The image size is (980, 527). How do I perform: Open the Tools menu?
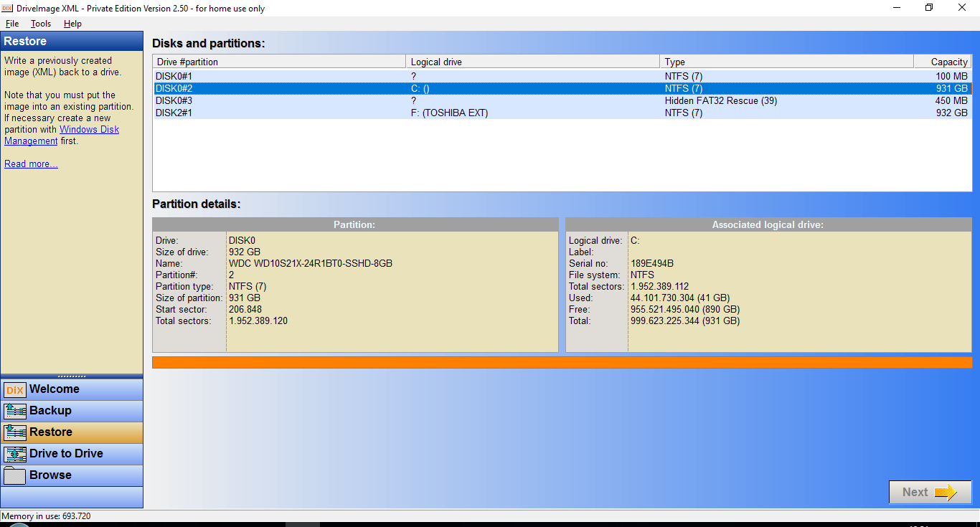click(41, 24)
